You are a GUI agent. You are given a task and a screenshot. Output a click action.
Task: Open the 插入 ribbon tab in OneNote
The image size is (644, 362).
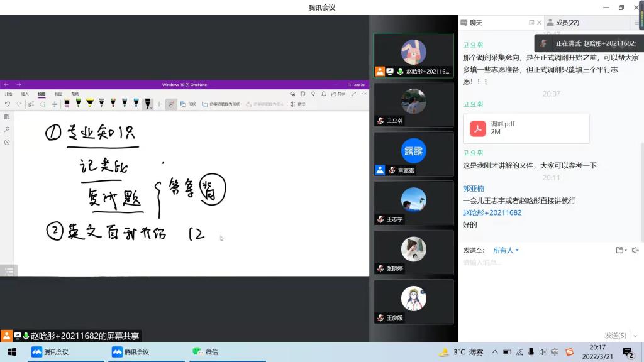[x=25, y=94]
